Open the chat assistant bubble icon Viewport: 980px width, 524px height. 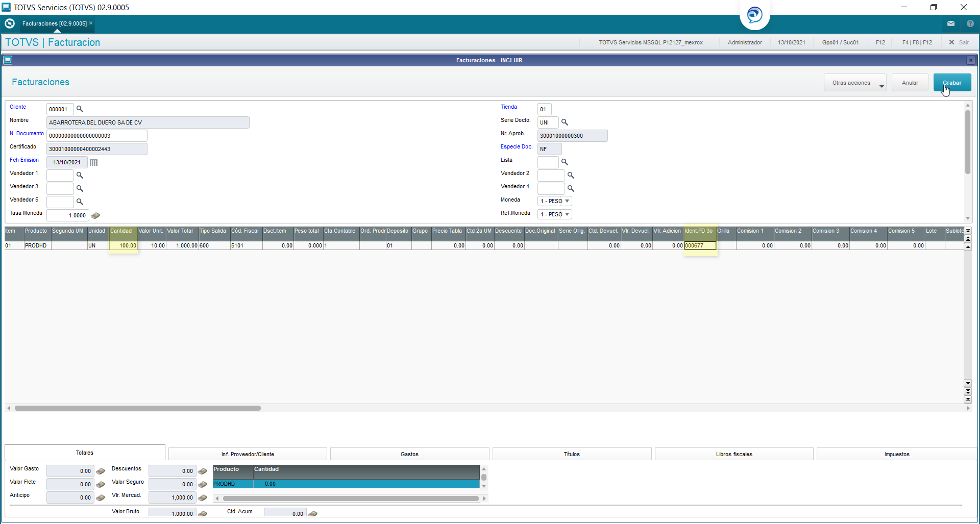click(755, 14)
